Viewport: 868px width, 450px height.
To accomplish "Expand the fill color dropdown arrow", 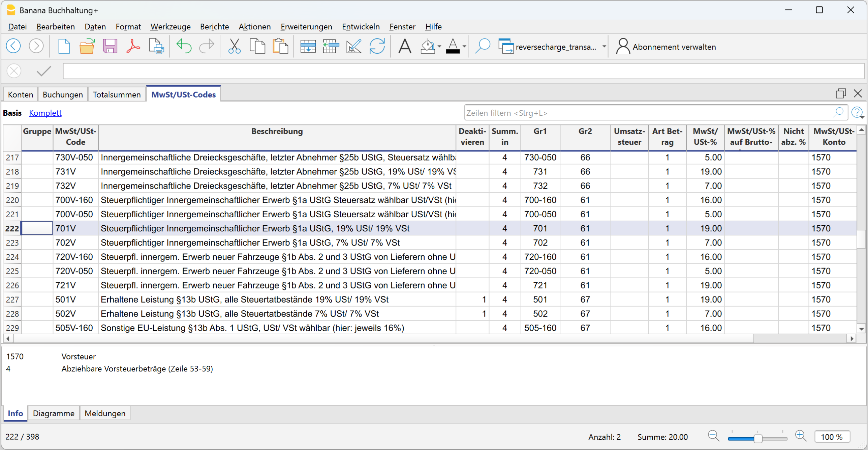I will coord(439,47).
